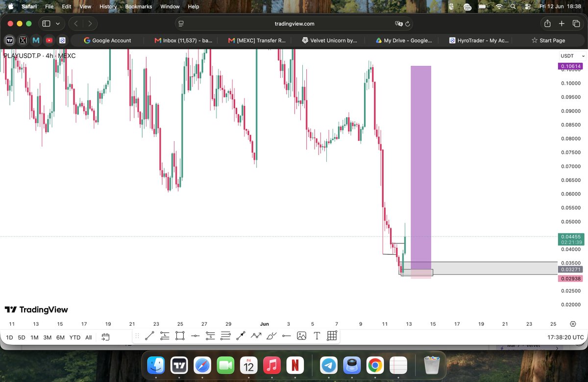Toggle the Safari sidebar

(x=46, y=24)
